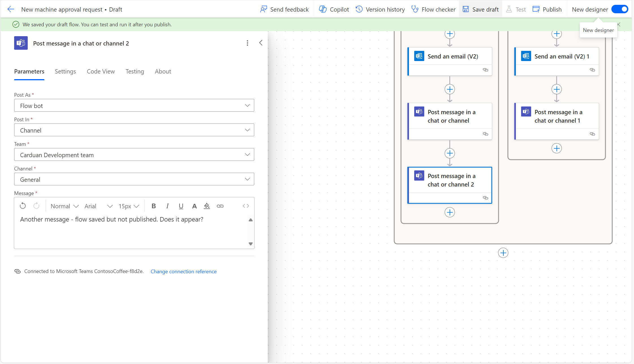Switch to the Code View tab
Image resolution: width=634 pixels, height=364 pixels.
(101, 71)
